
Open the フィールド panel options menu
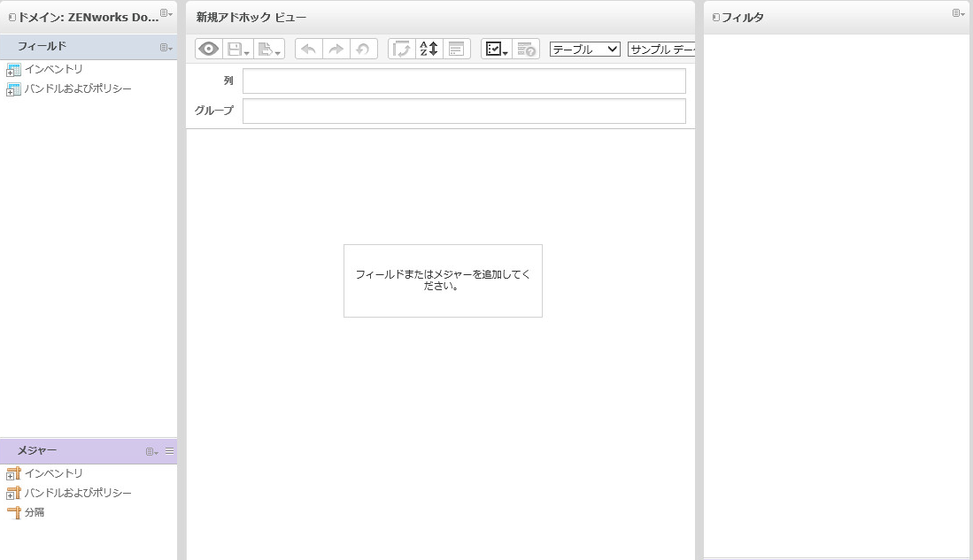click(166, 48)
